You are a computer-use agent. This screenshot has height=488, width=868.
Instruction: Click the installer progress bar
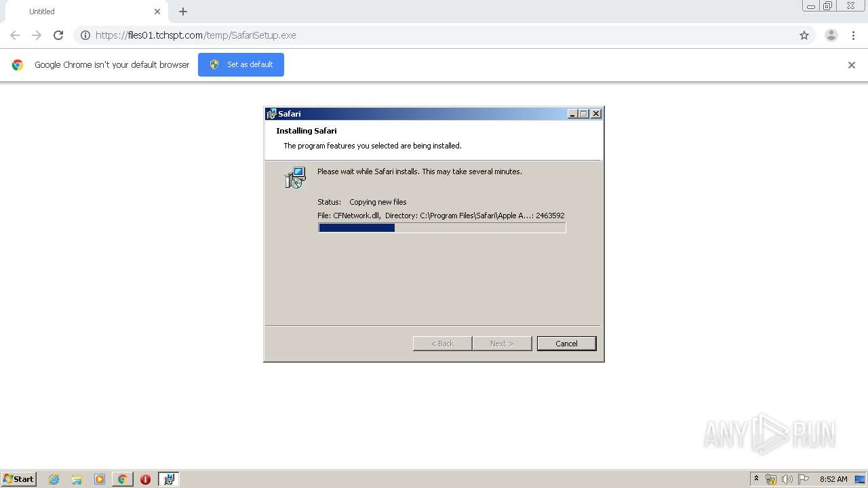pos(441,228)
